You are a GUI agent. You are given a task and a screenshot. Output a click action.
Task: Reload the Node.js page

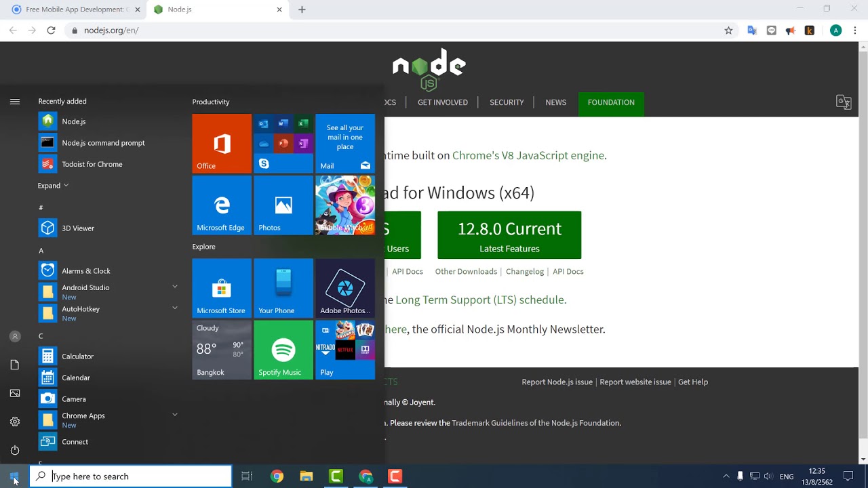pyautogui.click(x=51, y=30)
